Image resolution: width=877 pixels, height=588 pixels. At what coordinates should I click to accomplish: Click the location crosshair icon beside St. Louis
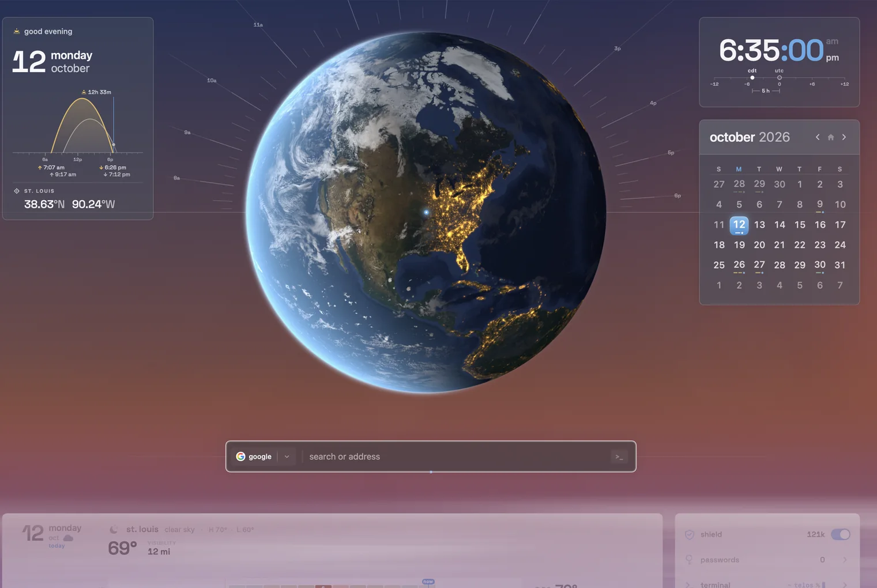(17, 191)
